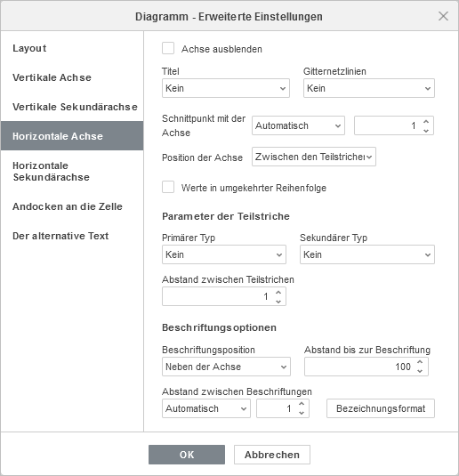Close the Diagramm settings dialog
The height and width of the screenshot is (476, 459).
(x=443, y=16)
